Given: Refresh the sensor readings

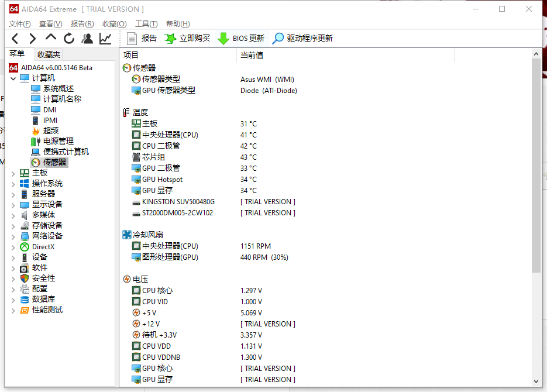Looking at the screenshot, I should click(x=69, y=39).
